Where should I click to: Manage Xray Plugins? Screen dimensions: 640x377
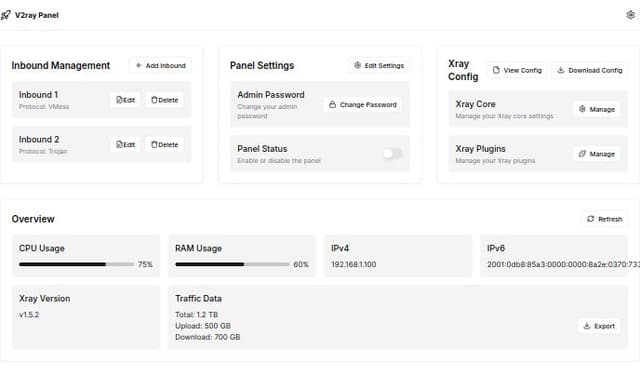point(597,154)
